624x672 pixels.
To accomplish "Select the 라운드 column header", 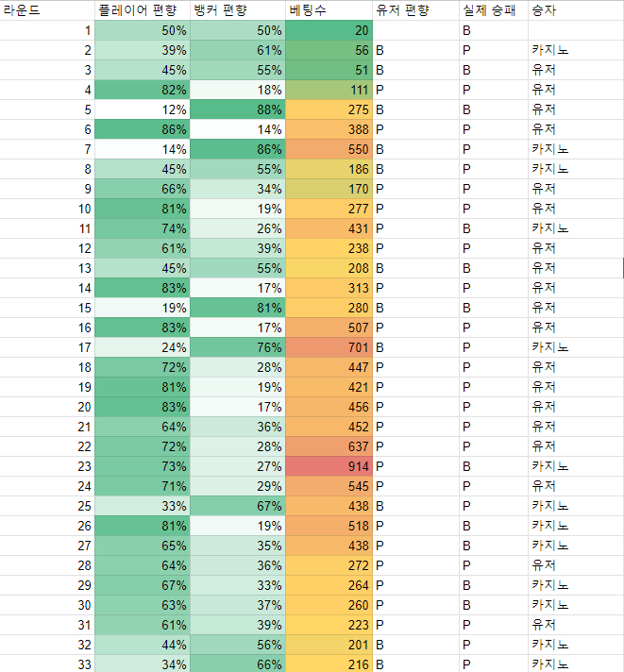I will point(47,9).
